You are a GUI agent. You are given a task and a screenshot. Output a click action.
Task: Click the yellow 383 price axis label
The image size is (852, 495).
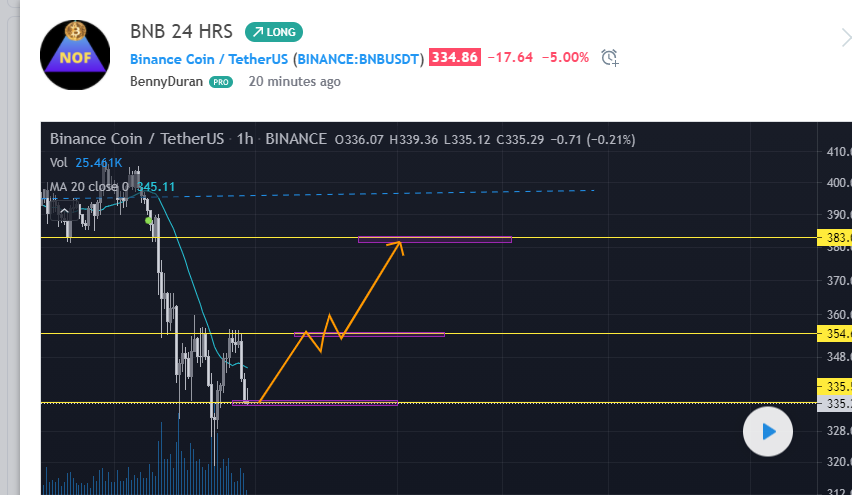[835, 238]
